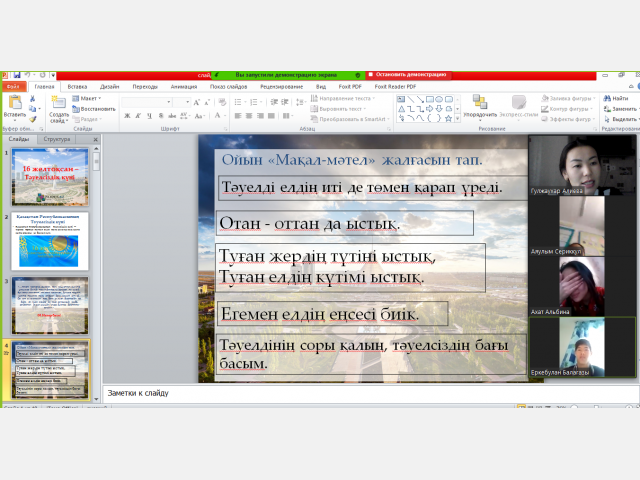This screenshot has width=640, height=480.
Task: Open the font size combo box
Action: click(x=182, y=102)
